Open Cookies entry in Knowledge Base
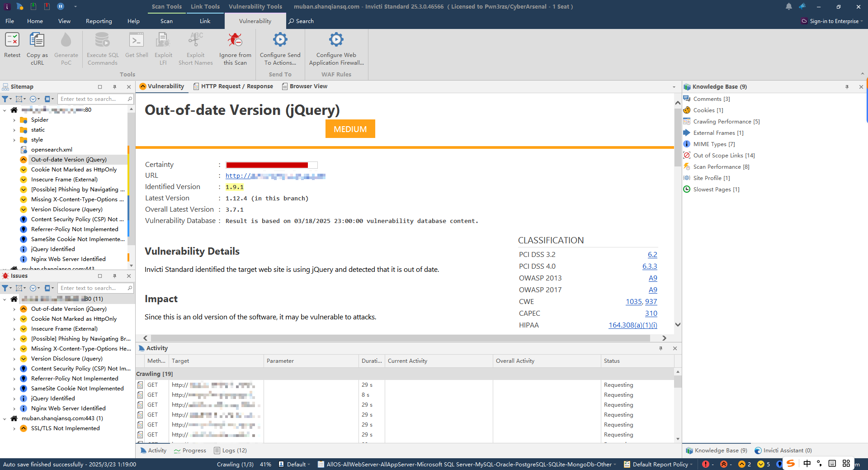The height and width of the screenshot is (470, 868). (x=708, y=110)
